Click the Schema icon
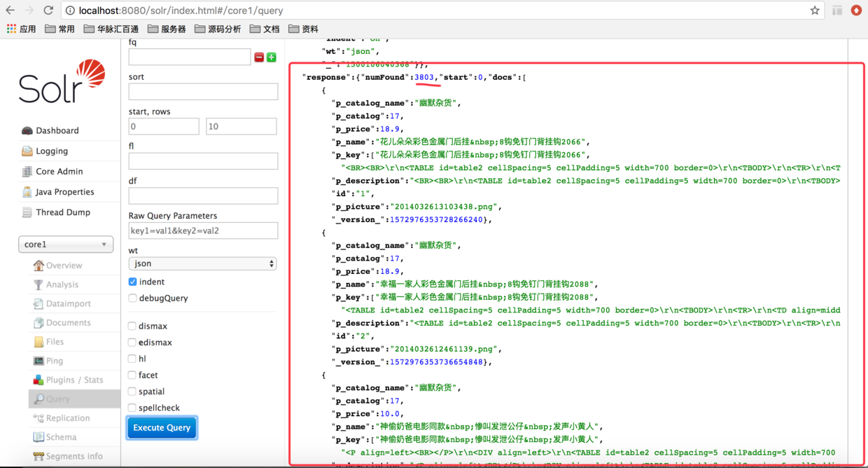This screenshot has height=468, width=868. [x=38, y=436]
